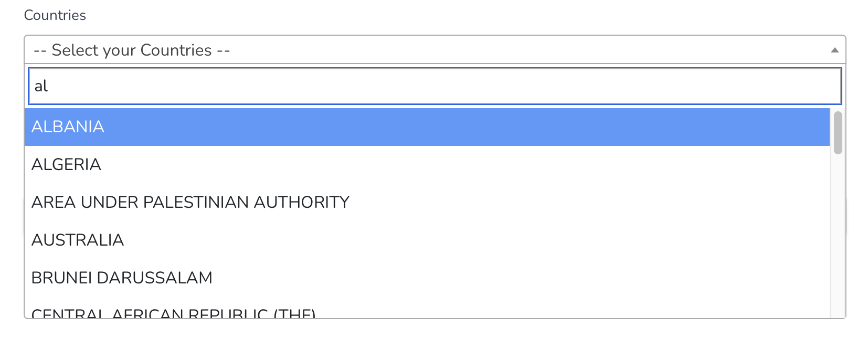Click the search field containing "al"
Viewport: 868px width, 338px height.
click(x=434, y=86)
